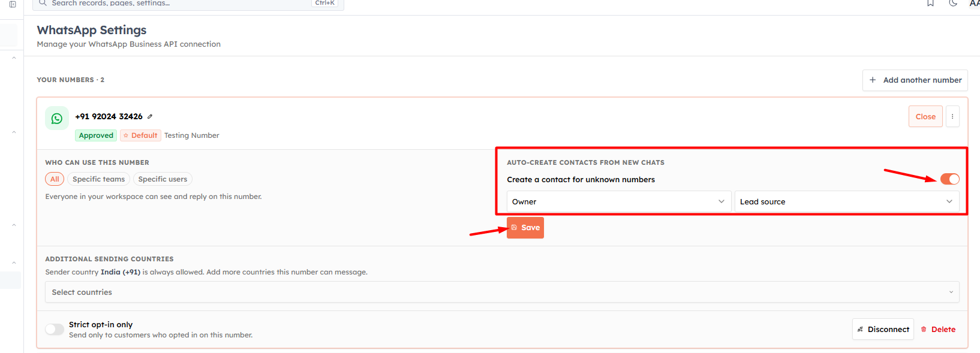This screenshot has height=353, width=980.
Task: Open the three-dot menu beside Close
Action: 952,116
